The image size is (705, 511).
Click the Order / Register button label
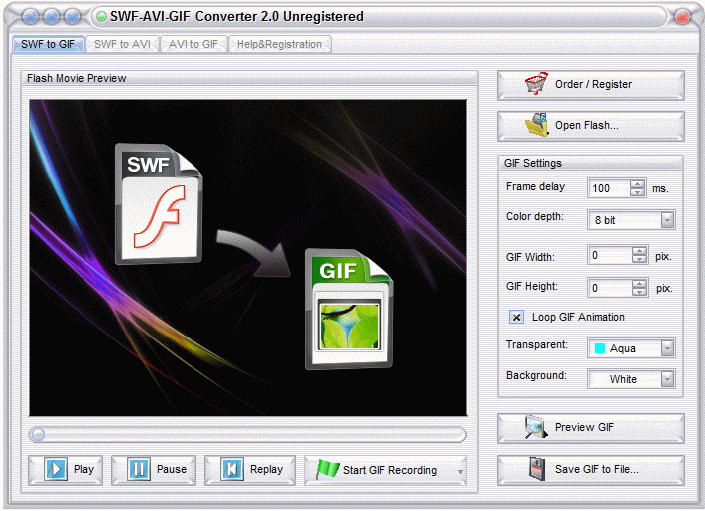[593, 84]
